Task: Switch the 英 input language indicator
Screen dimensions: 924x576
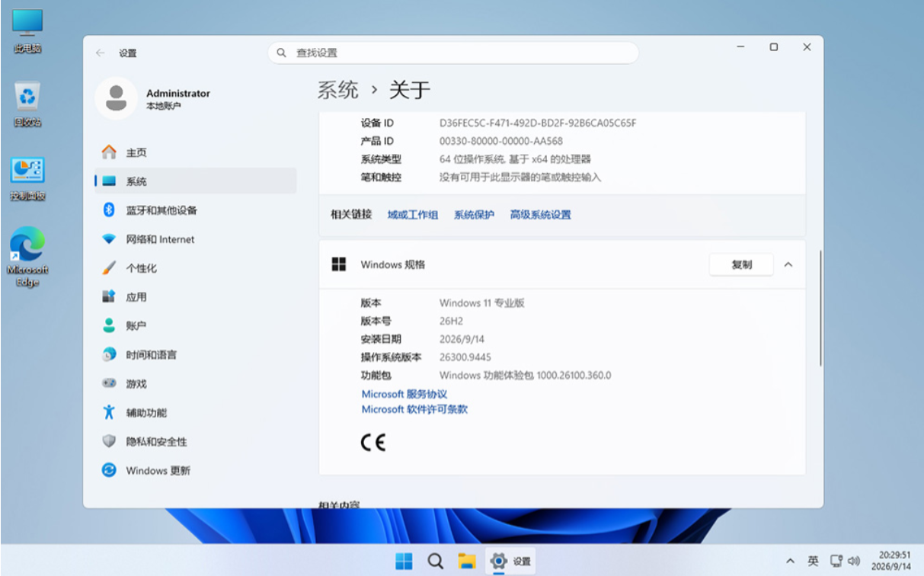Action: (814, 561)
